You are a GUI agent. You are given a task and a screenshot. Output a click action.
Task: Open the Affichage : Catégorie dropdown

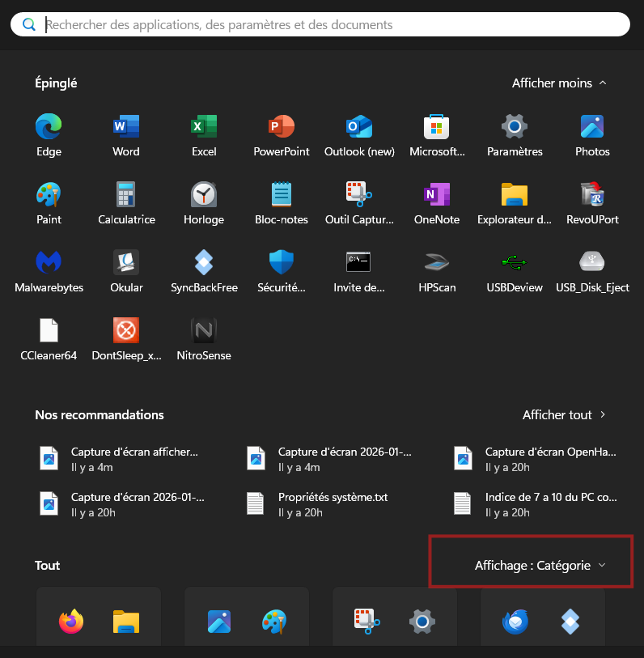click(x=540, y=565)
